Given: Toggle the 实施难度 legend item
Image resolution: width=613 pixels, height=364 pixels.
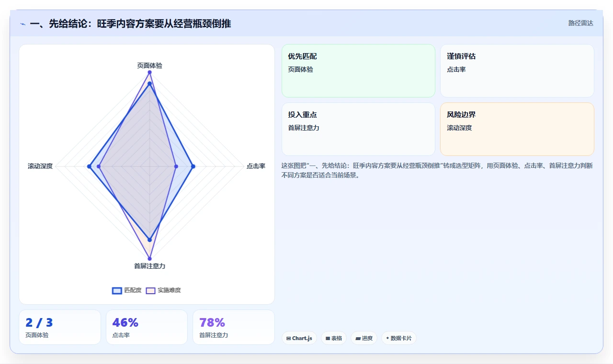Looking at the screenshot, I should click(x=163, y=290).
